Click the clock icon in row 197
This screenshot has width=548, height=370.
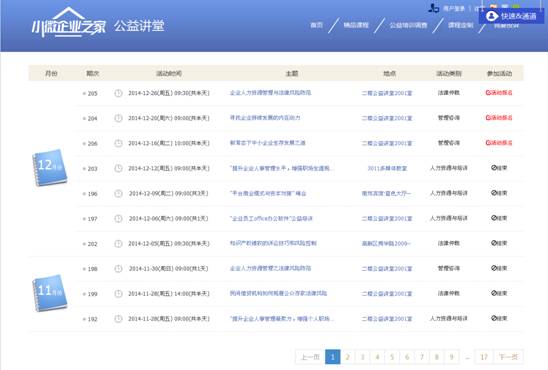pos(118,218)
